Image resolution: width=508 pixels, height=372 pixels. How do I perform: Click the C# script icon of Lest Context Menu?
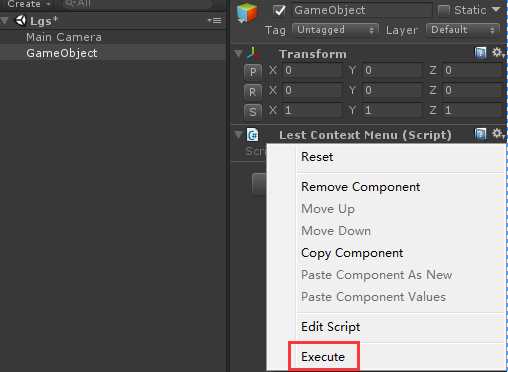253,135
